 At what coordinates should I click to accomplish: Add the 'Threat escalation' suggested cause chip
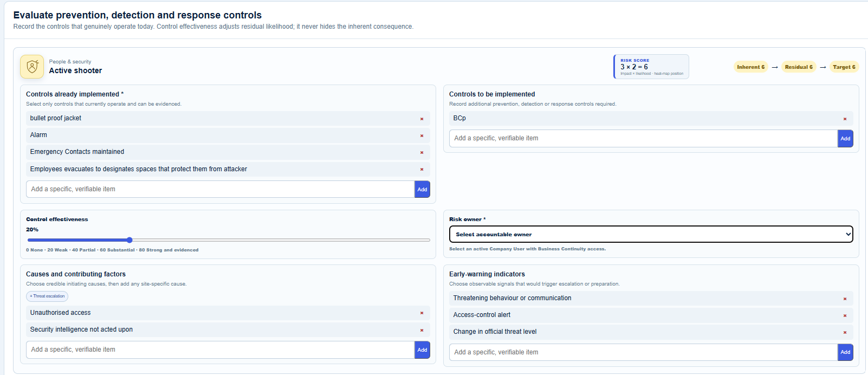point(47,296)
